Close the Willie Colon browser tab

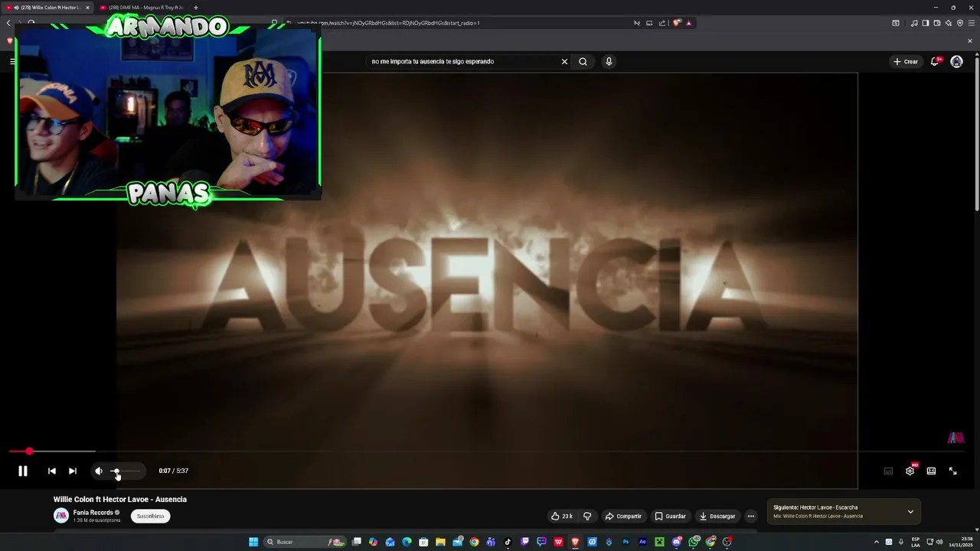(x=87, y=8)
